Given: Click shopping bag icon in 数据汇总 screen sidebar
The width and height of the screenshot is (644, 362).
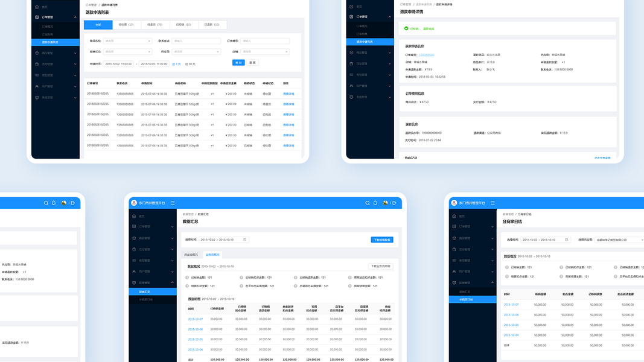Looking at the screenshot, I should tap(134, 249).
